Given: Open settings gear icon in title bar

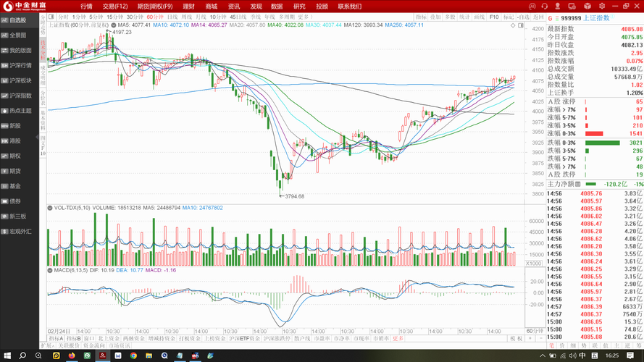Looking at the screenshot, I should (602, 7).
